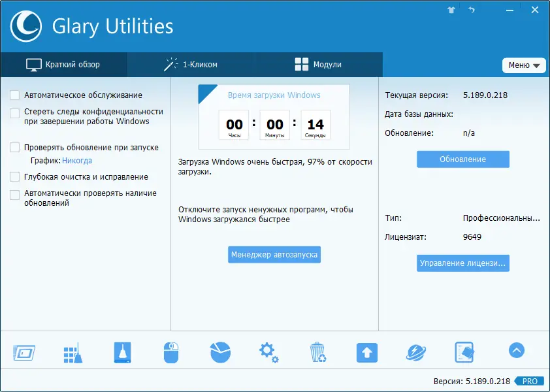This screenshot has height=392, width=550.
Task: Expand the circular chevron at toolbar's right end
Action: pos(516,350)
